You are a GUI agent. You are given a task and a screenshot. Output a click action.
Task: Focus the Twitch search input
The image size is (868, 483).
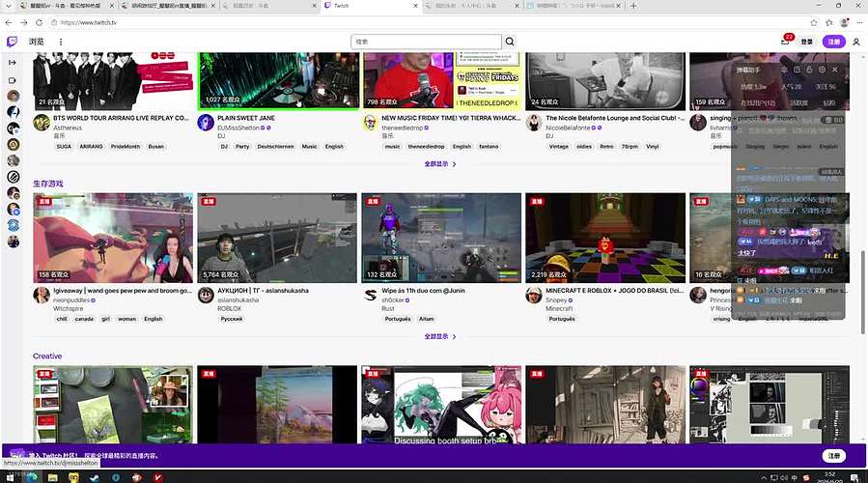tap(426, 42)
